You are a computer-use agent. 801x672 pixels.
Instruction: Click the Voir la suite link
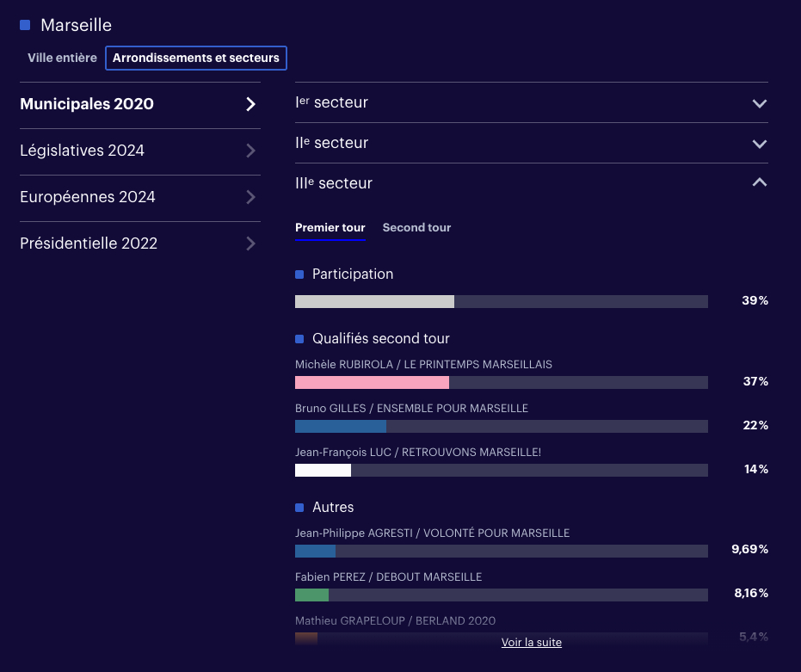click(x=531, y=642)
